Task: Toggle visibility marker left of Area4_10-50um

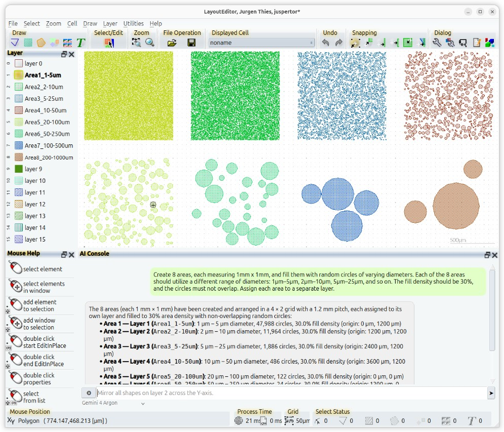Action: pos(9,110)
